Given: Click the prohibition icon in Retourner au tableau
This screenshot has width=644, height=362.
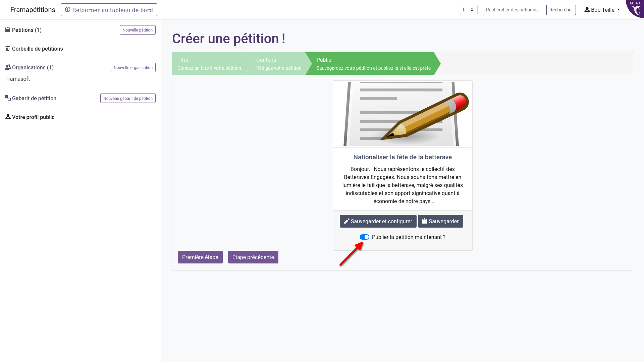Looking at the screenshot, I should (x=68, y=10).
